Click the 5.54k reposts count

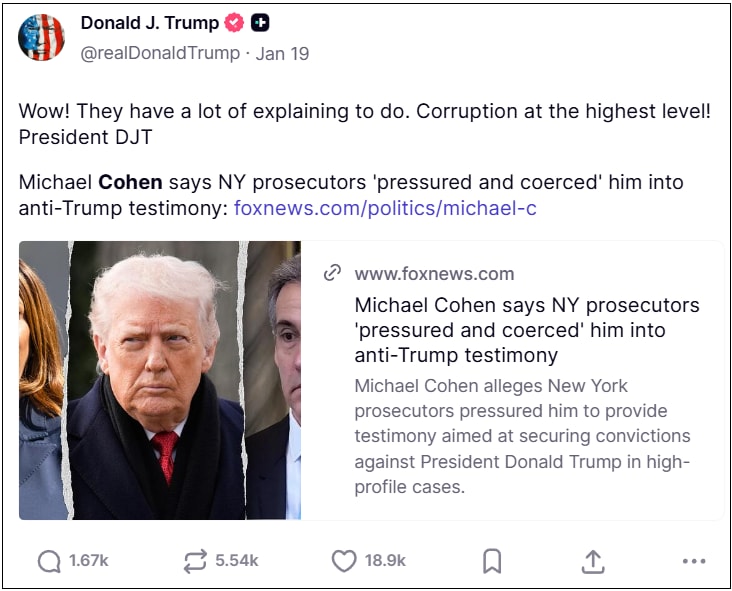click(x=236, y=561)
